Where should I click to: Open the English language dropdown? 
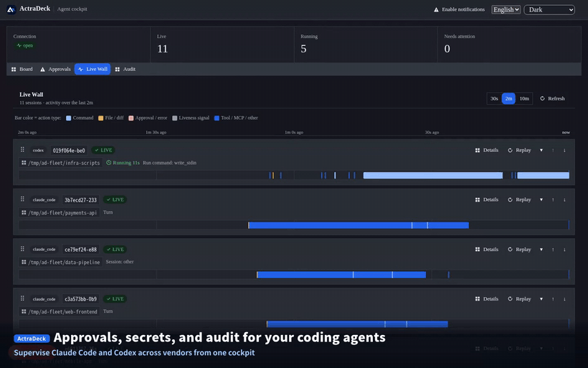point(506,10)
